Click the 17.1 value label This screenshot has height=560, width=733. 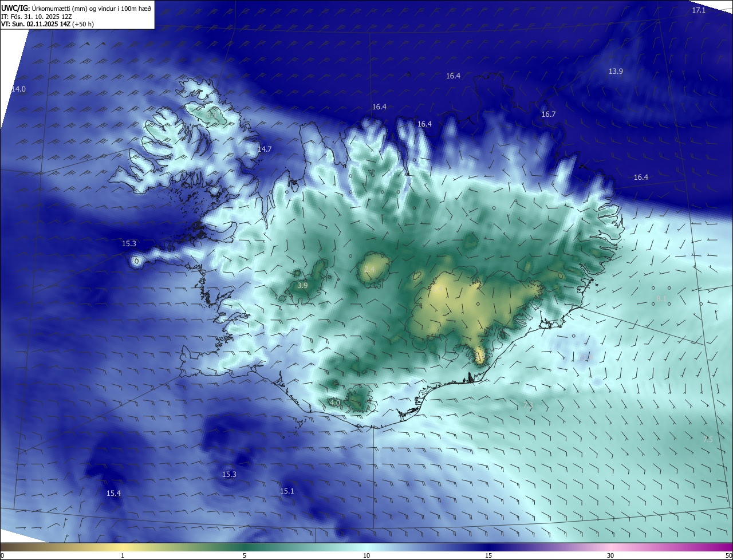click(699, 10)
